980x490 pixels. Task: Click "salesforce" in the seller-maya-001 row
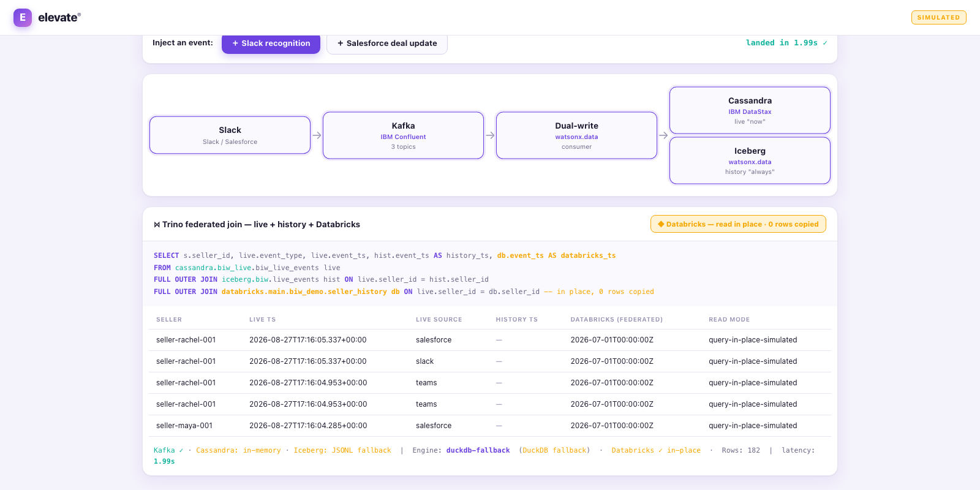tap(434, 426)
